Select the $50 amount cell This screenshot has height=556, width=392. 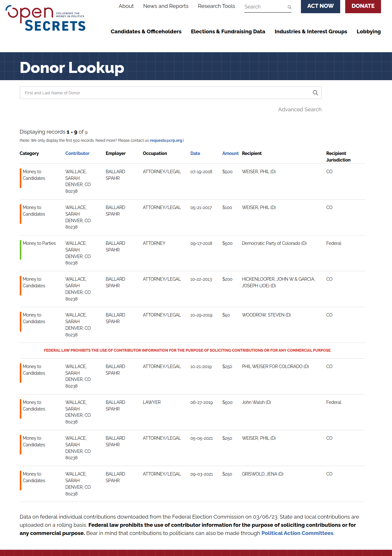[226, 315]
